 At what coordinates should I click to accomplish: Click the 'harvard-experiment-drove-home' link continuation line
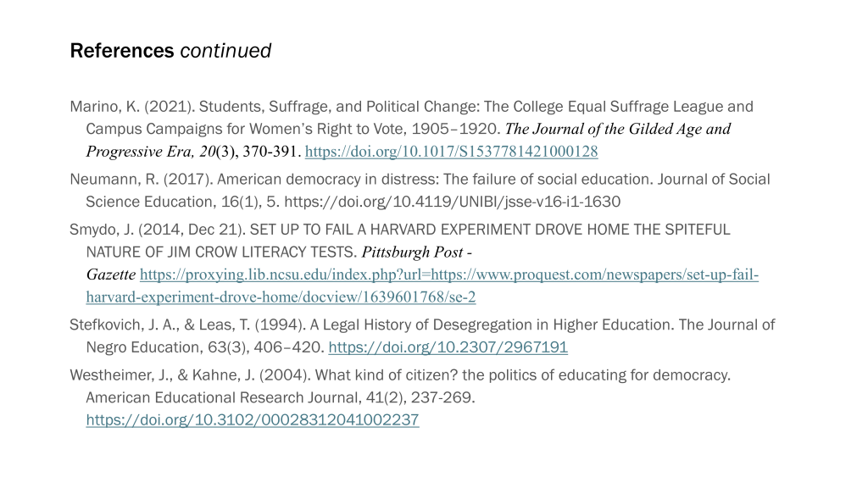(x=281, y=297)
